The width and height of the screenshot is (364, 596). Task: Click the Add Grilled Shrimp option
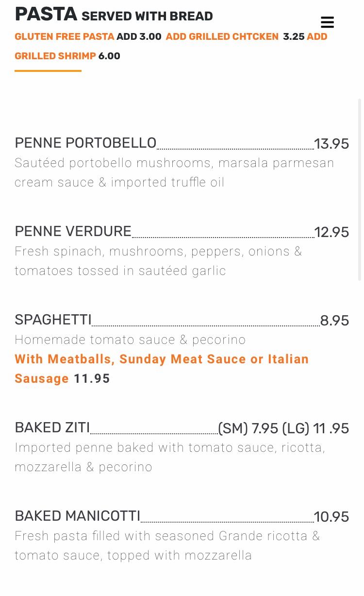point(55,56)
